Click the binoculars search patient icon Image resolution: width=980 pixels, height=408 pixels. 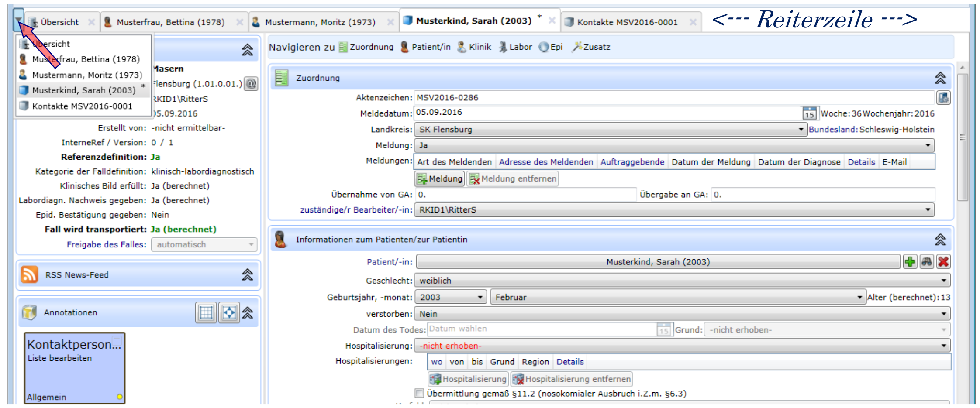[927, 262]
